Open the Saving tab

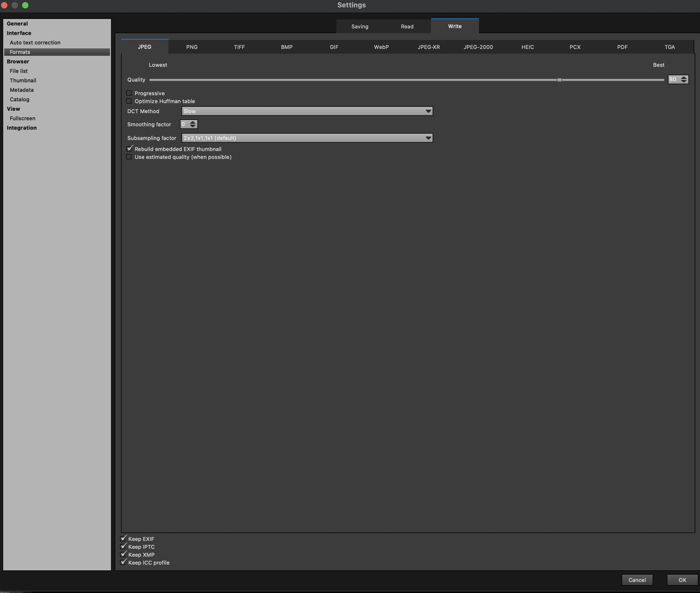tap(360, 27)
